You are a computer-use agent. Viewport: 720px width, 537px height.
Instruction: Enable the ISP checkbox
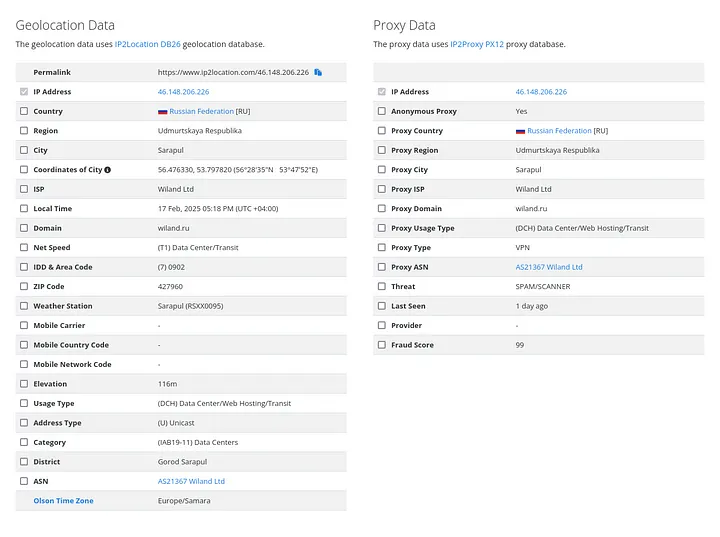coord(24,189)
